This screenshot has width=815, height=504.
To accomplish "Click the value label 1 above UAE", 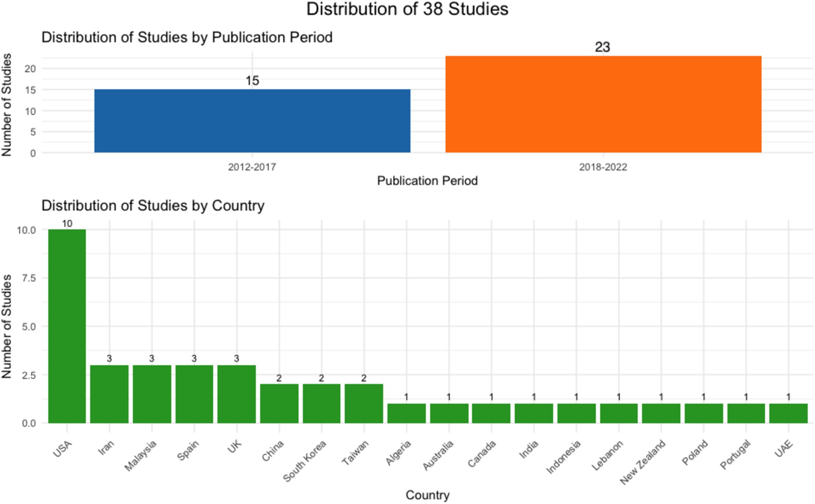I will click(789, 397).
